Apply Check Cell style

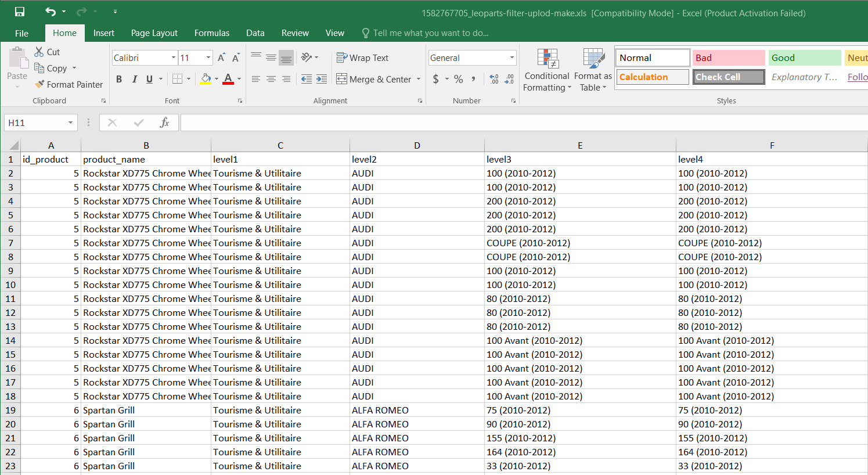pyautogui.click(x=729, y=77)
